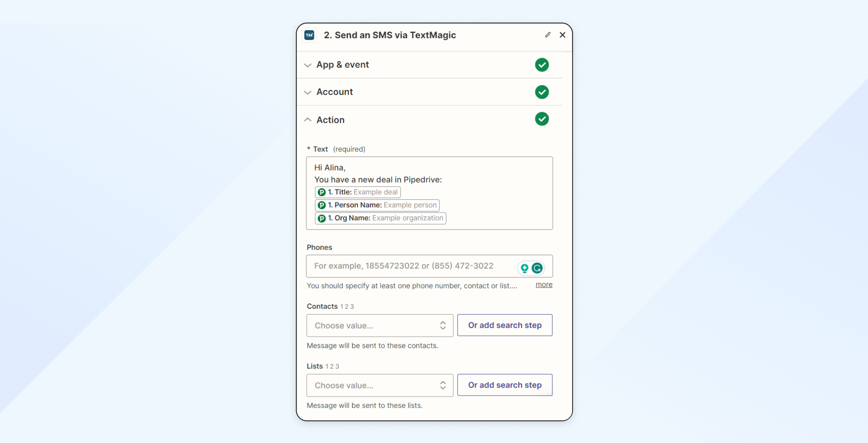The height and width of the screenshot is (443, 868).
Task: Click the 'Hi Alina,' message text
Action: tap(330, 167)
